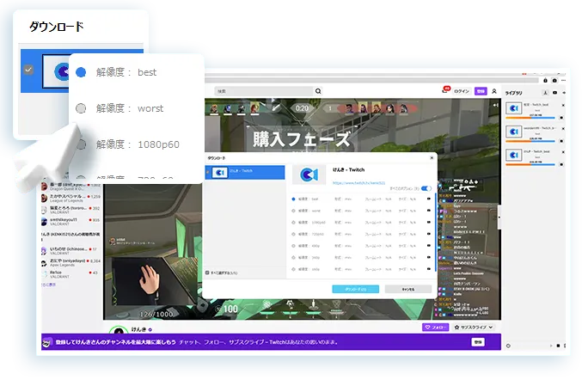This screenshot has height=386, width=588.
Task: Toggle the checkbox on the けんき - Twitch list entry
Action: [207, 172]
